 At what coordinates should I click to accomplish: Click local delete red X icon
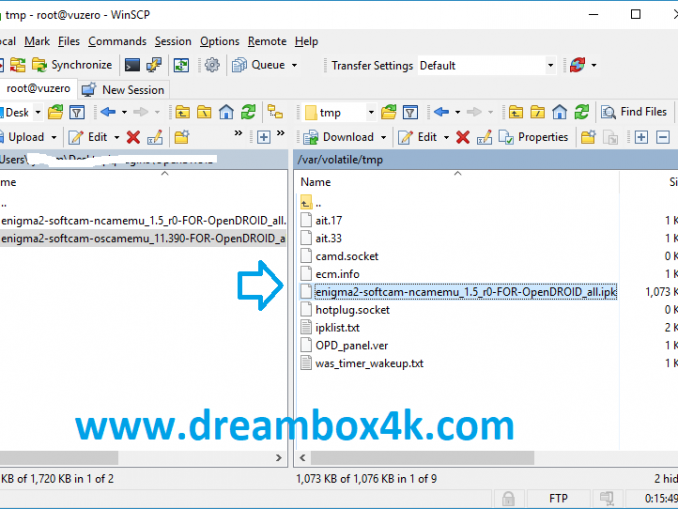tap(133, 138)
